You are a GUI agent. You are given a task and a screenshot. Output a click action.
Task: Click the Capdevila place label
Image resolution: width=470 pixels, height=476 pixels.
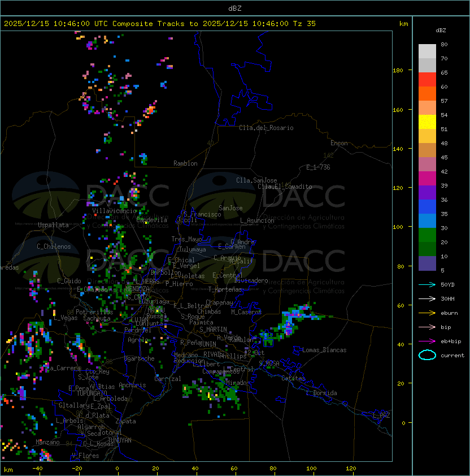tap(152, 220)
